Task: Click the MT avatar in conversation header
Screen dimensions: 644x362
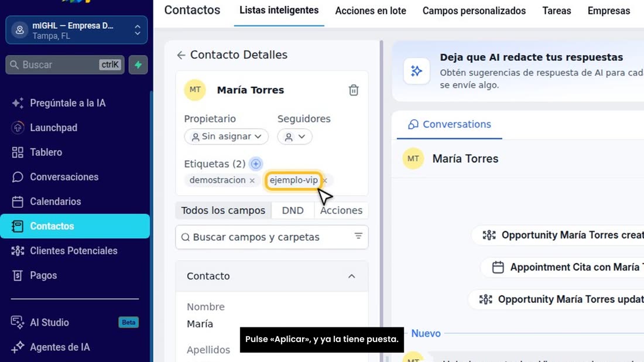Action: coord(413,159)
